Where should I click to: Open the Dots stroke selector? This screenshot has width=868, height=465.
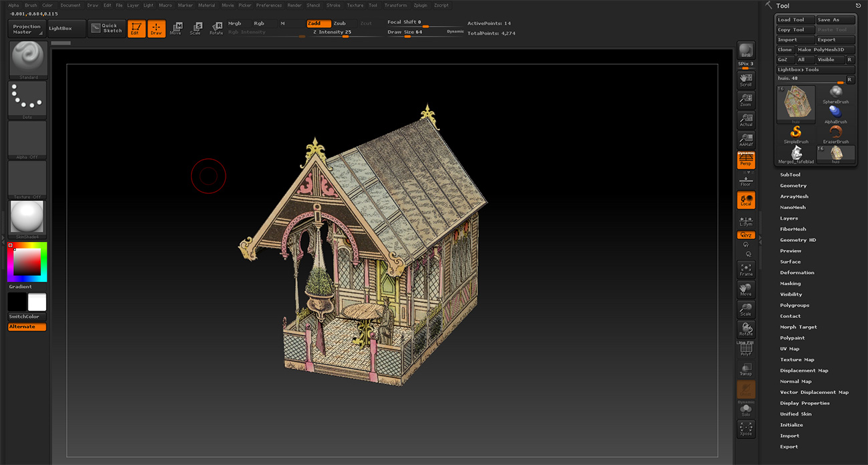(27, 100)
